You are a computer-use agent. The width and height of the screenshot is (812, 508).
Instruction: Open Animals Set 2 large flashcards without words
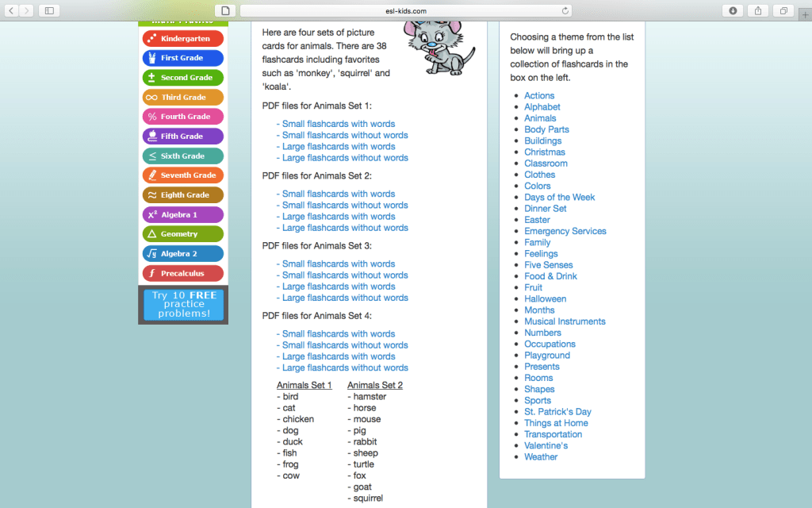click(x=345, y=228)
